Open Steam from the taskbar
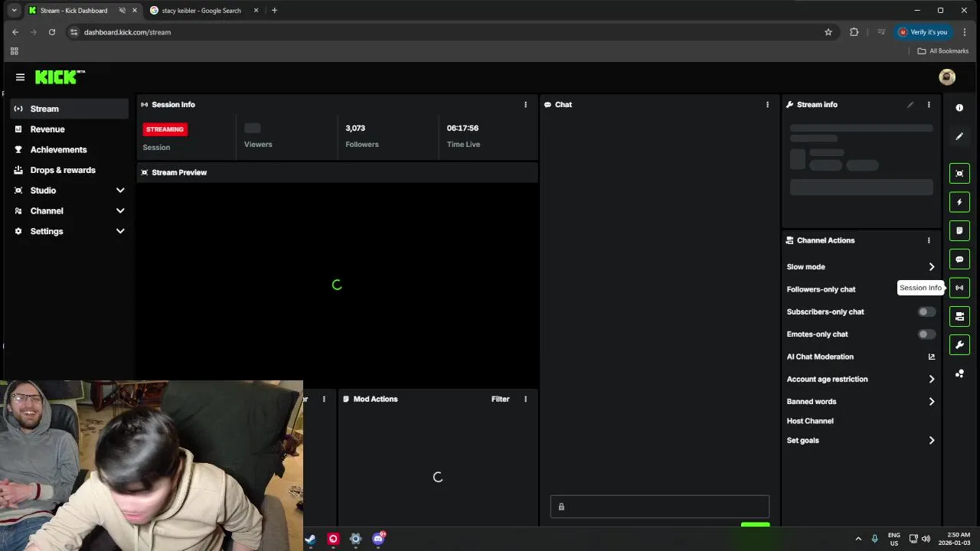980x551 pixels. click(310, 539)
